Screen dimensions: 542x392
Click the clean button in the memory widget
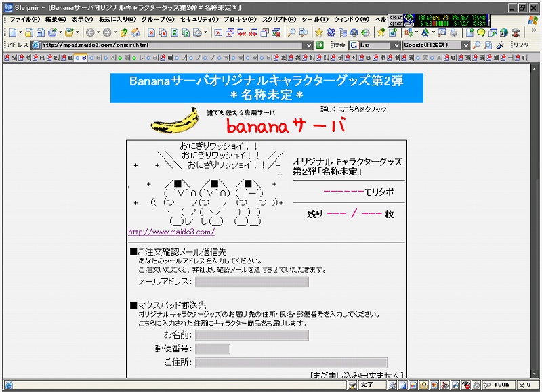point(396,18)
